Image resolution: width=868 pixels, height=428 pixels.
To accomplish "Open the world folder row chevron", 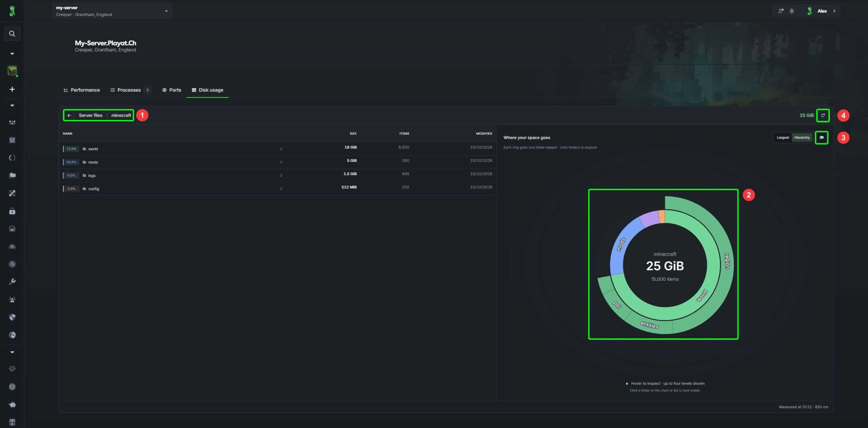I will pos(281,149).
